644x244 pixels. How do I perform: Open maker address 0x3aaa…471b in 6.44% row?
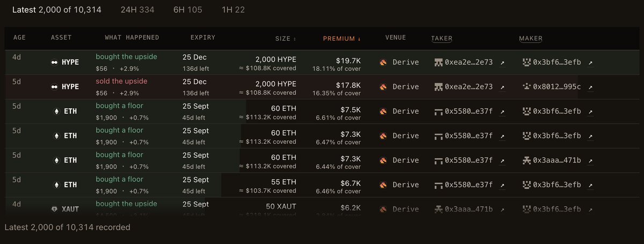[557, 160]
